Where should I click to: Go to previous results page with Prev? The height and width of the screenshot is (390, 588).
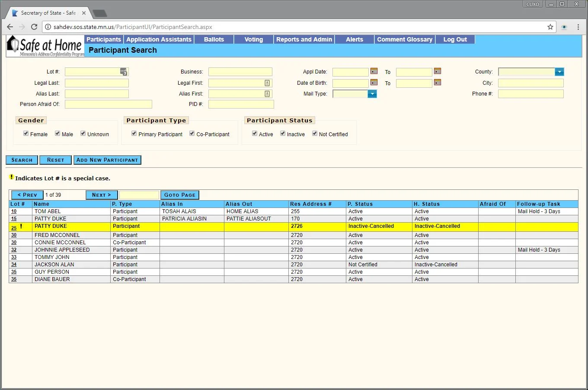[27, 195]
